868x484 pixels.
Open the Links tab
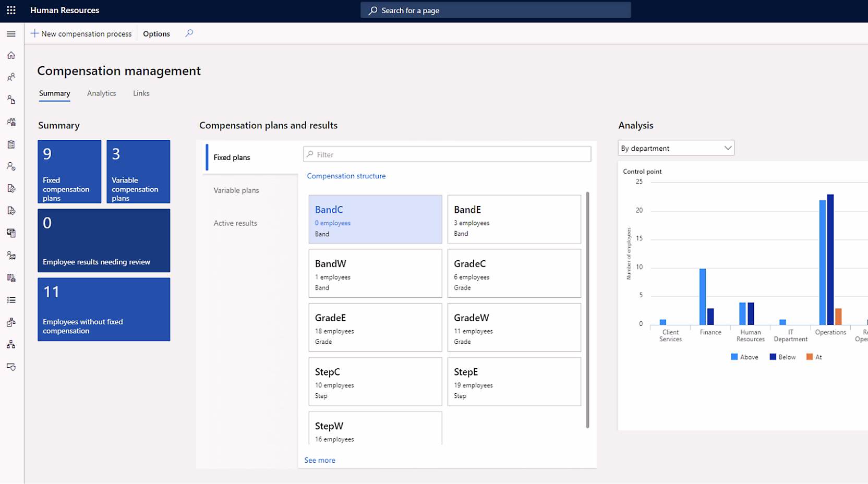click(141, 93)
